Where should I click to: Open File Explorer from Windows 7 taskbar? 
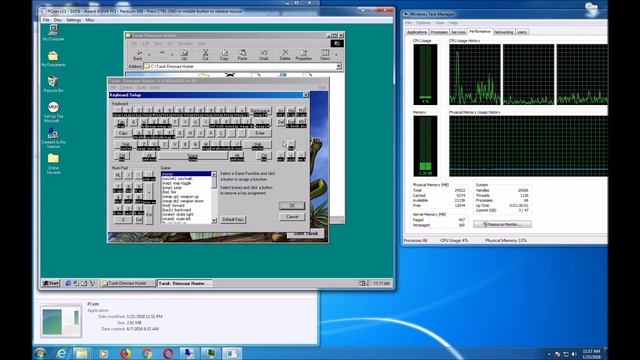click(81, 353)
